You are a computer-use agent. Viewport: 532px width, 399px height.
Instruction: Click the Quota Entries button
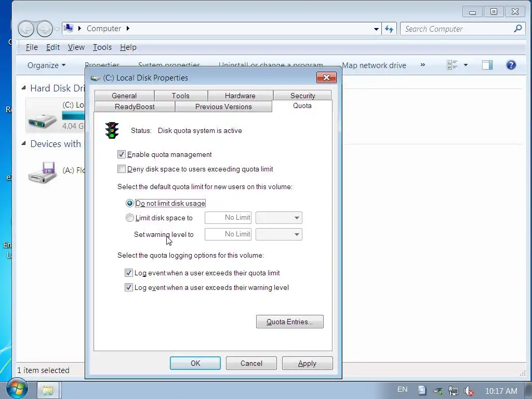(x=290, y=322)
